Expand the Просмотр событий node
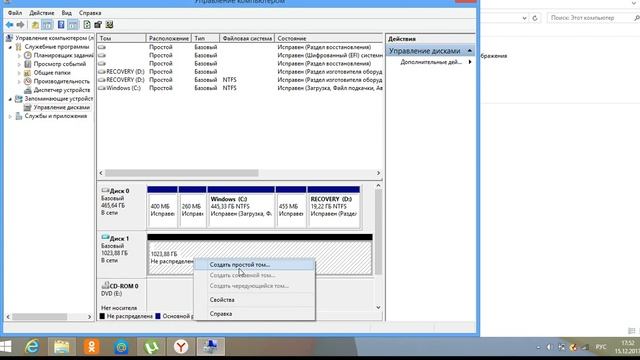Image resolution: width=640 pixels, height=360 pixels. click(x=19, y=64)
